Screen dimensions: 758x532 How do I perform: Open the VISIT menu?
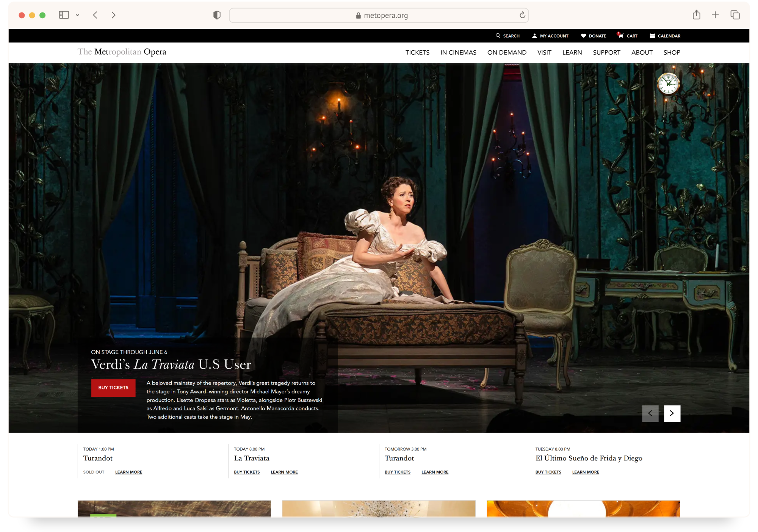coord(544,53)
